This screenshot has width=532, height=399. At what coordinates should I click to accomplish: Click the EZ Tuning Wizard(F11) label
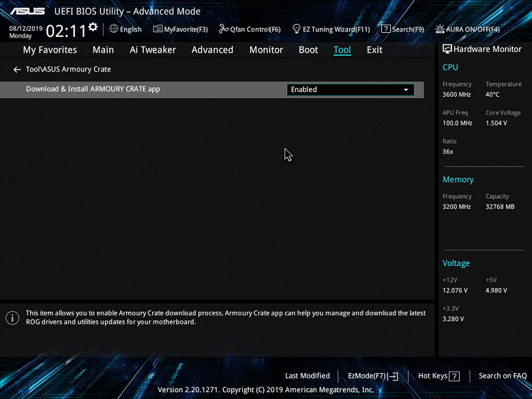click(x=336, y=29)
